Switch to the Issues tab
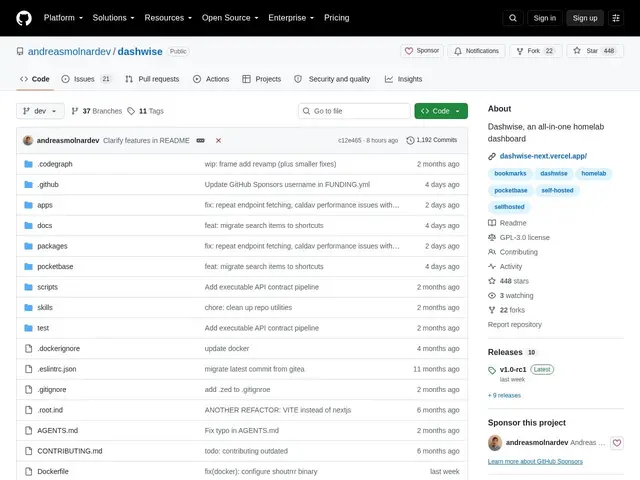The image size is (640, 480). [86, 79]
